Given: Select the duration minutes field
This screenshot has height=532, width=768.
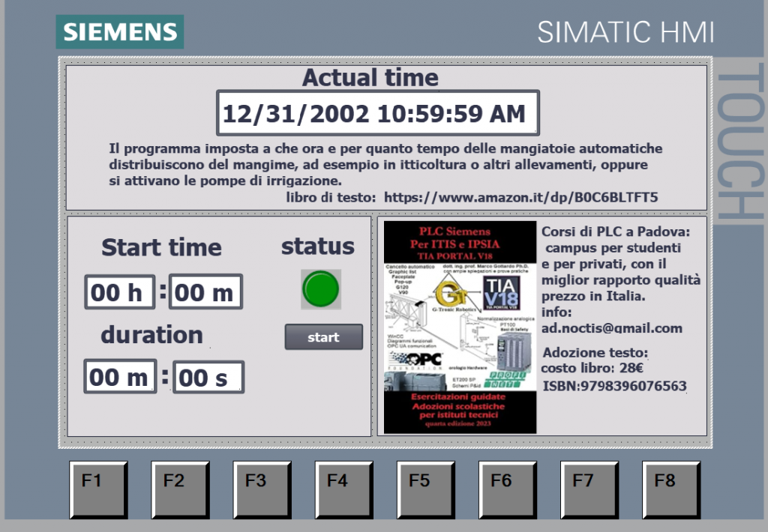Looking at the screenshot, I should [x=120, y=377].
